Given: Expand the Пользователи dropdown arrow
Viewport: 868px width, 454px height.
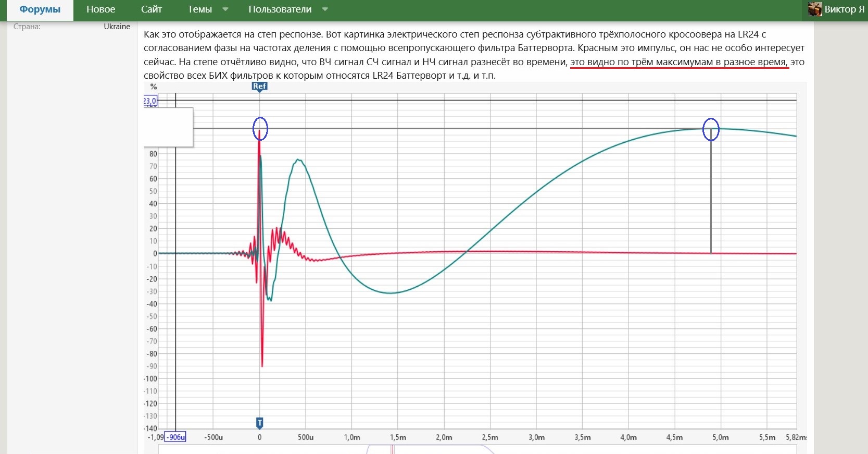Looking at the screenshot, I should point(325,9).
